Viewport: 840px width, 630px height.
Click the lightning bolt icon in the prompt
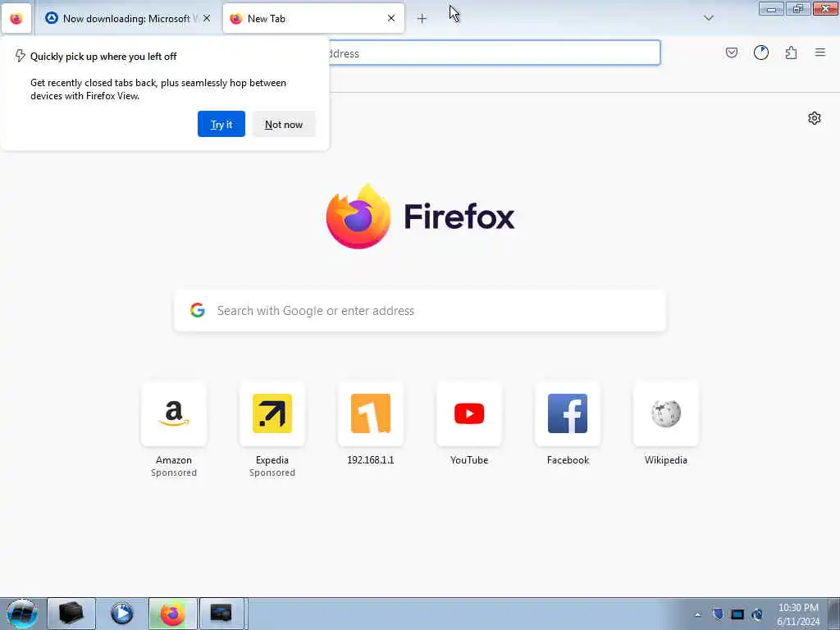tap(20, 56)
